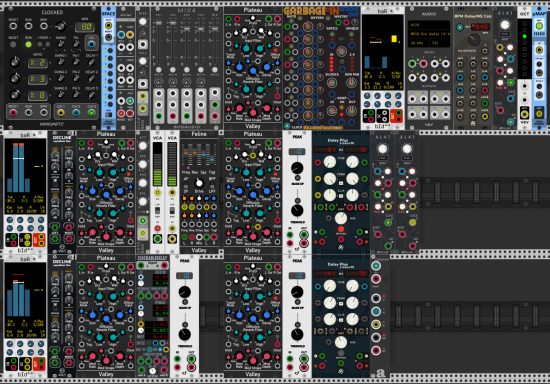Click the BPM knob on Clocked
This screenshot has height=384, width=550.
(x=61, y=26)
